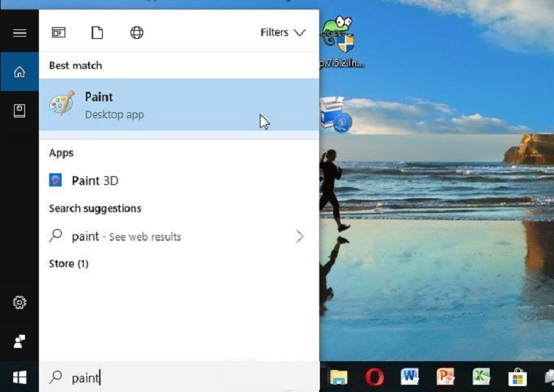The height and width of the screenshot is (392, 554).
Task: Filter results by Apps icon
Action: (59, 32)
